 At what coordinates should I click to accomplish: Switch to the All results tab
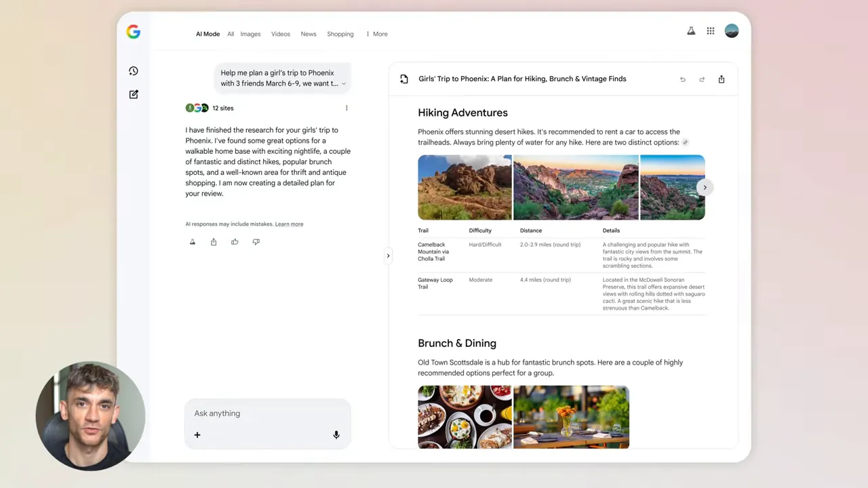pyautogui.click(x=231, y=34)
